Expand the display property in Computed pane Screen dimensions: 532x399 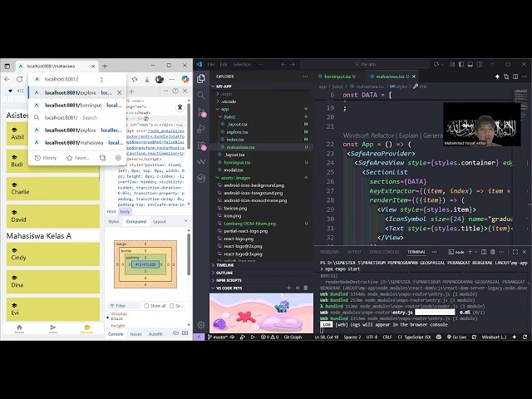tap(109, 318)
